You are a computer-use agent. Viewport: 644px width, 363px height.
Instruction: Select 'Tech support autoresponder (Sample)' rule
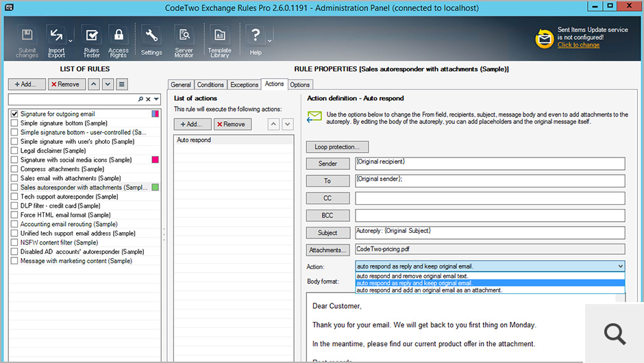[x=69, y=197]
